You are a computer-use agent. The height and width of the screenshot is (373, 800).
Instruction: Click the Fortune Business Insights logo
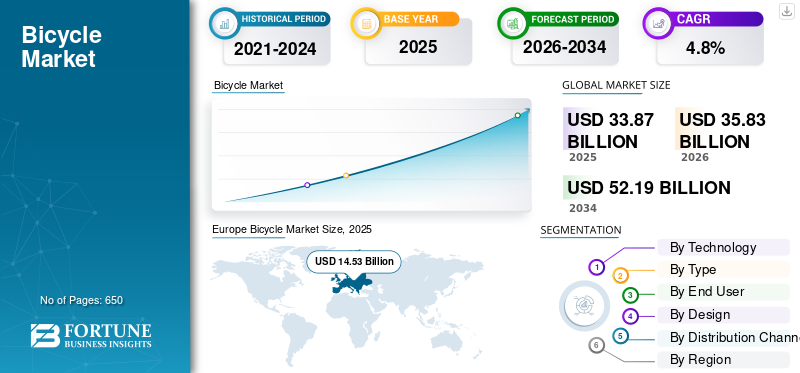tap(91, 335)
